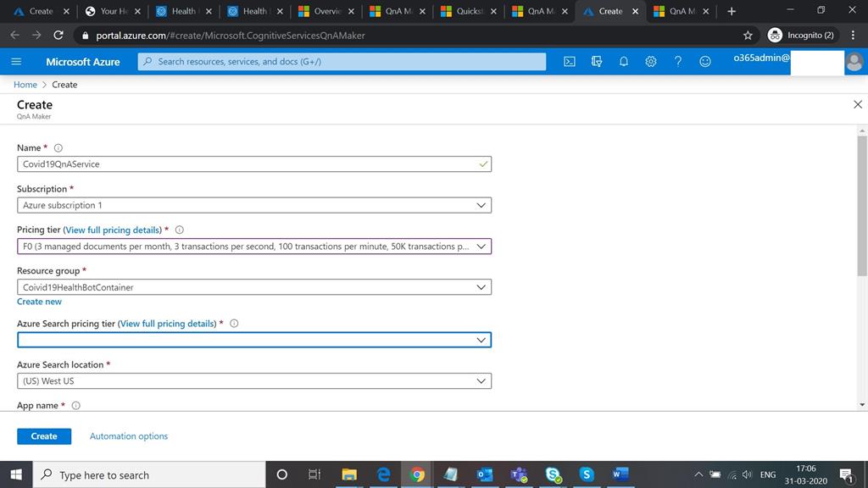This screenshot has height=488, width=868.
Task: Open Microsoft Word from the taskbar
Action: [x=620, y=474]
